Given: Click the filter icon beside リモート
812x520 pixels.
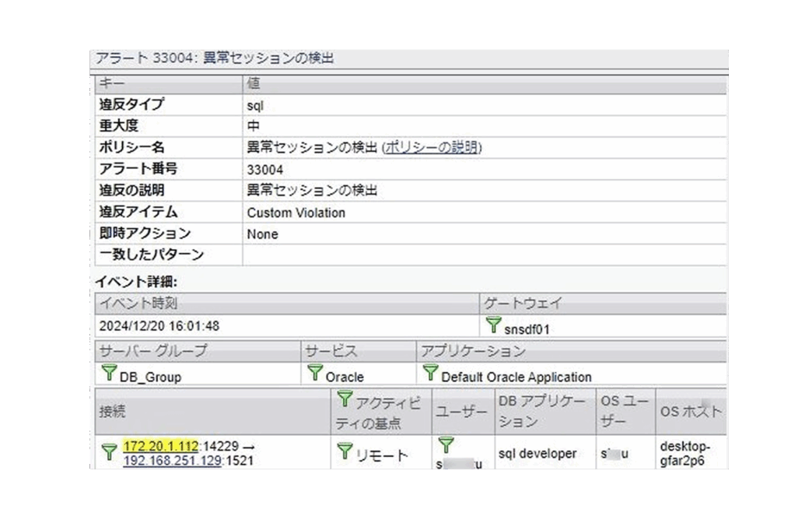Looking at the screenshot, I should click(345, 452).
